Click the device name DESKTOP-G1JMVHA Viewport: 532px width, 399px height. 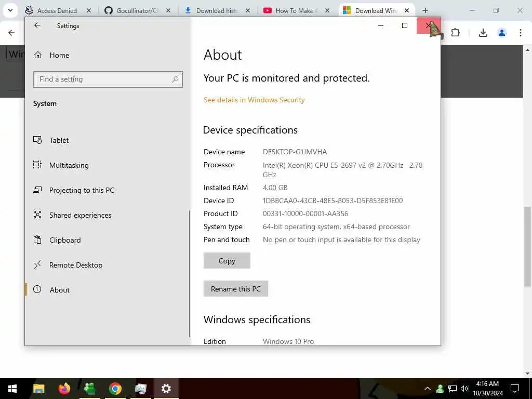point(295,152)
